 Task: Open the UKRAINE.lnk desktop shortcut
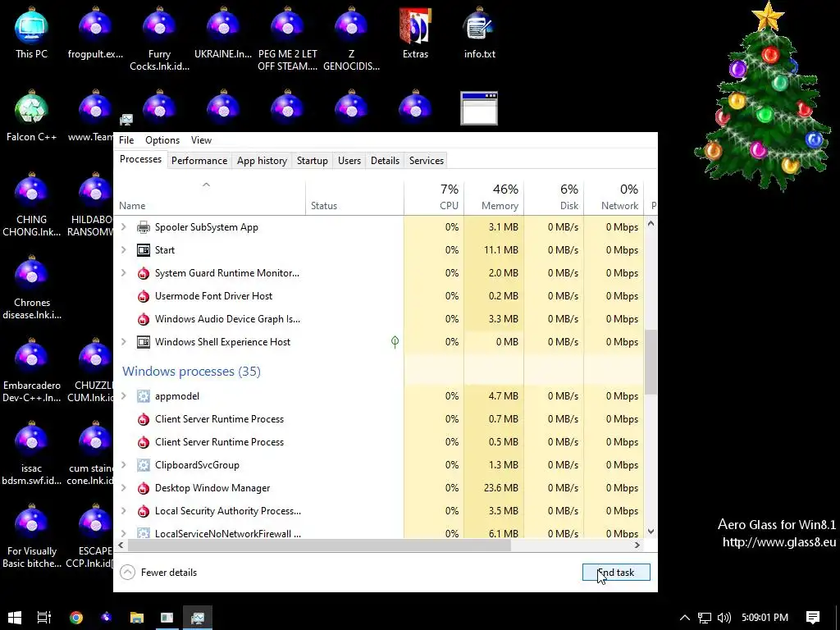point(223,33)
